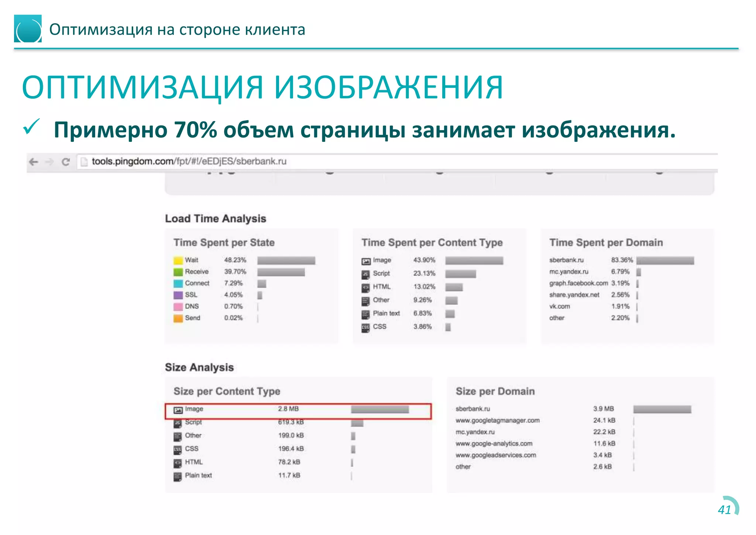This screenshot has width=756, height=535.
Task: Click the HTML icon in Time Spent per Content Type
Action: coord(365,287)
